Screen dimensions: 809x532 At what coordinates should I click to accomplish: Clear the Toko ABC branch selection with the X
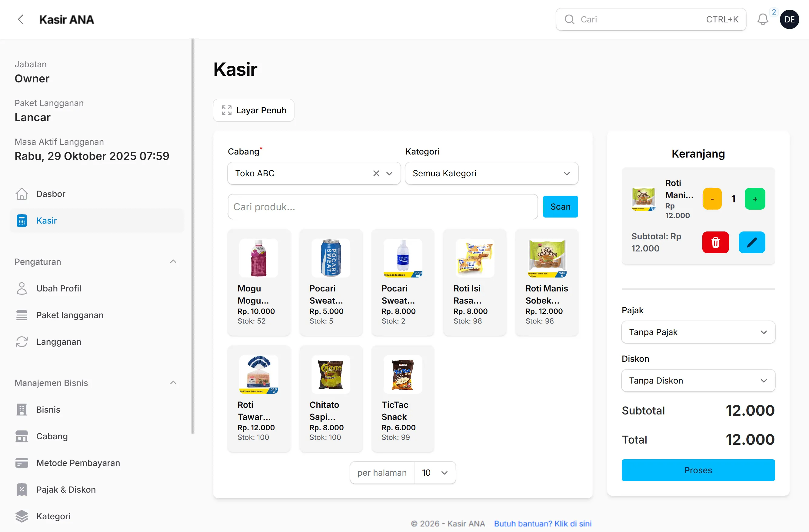coord(376,173)
